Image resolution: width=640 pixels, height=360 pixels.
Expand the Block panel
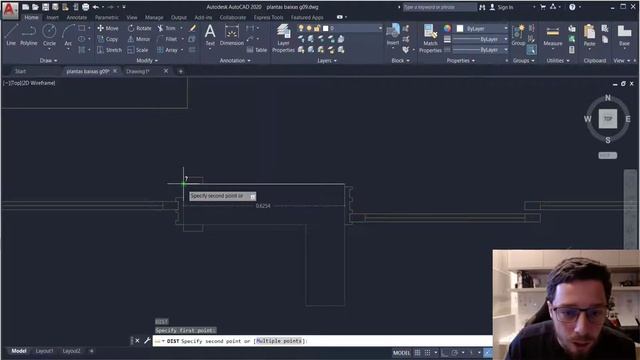pos(400,60)
